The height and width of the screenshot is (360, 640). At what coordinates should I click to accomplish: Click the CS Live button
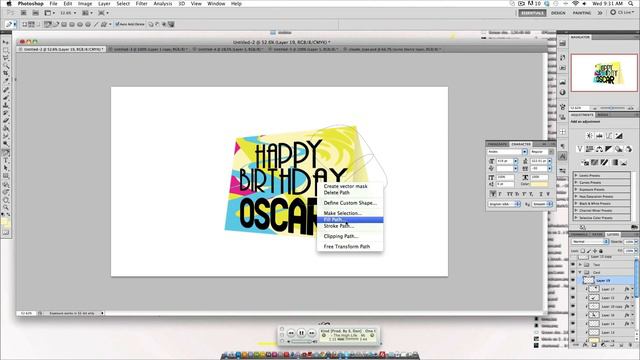[x=622, y=13]
